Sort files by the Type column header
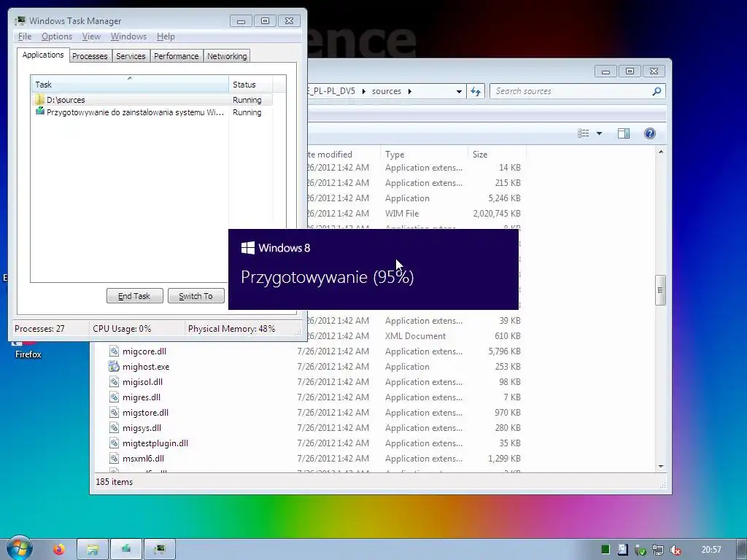Screen dimensions: 747x560 (424, 155)
